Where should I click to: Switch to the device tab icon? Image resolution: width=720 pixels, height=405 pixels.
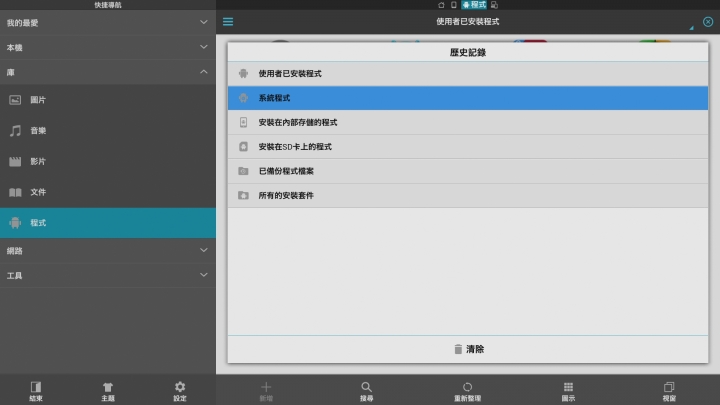454,5
